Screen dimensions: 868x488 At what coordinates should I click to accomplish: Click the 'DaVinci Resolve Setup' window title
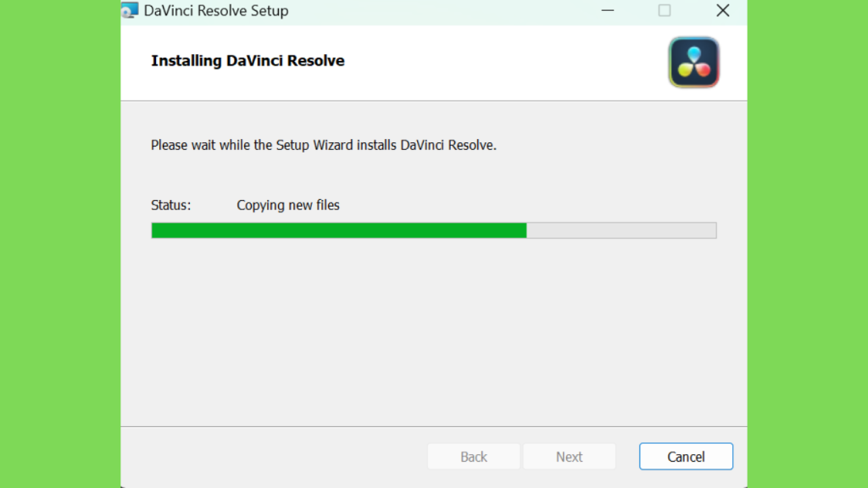pyautogui.click(x=216, y=10)
